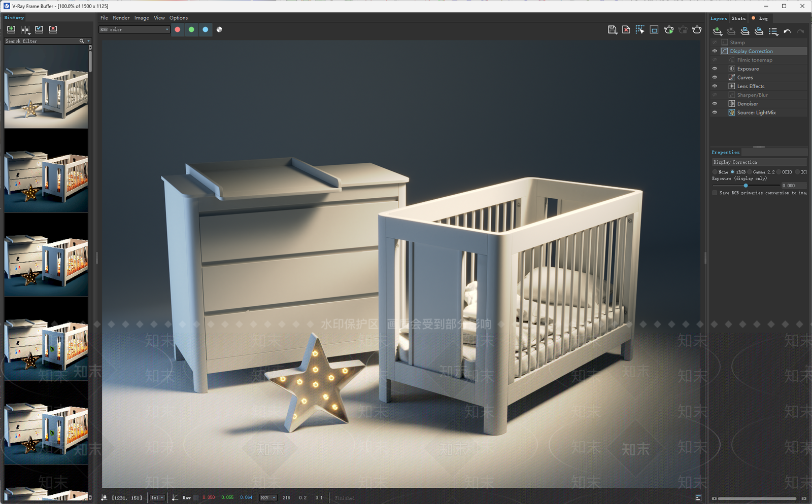
Task: Save current render to history
Action: [11, 29]
